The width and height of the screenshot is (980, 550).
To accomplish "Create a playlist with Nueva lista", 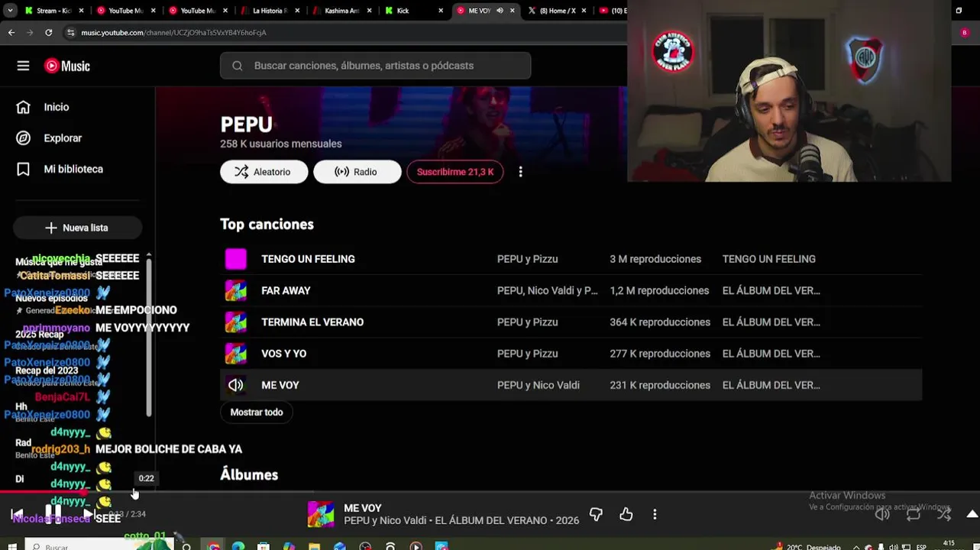I will point(77,228).
